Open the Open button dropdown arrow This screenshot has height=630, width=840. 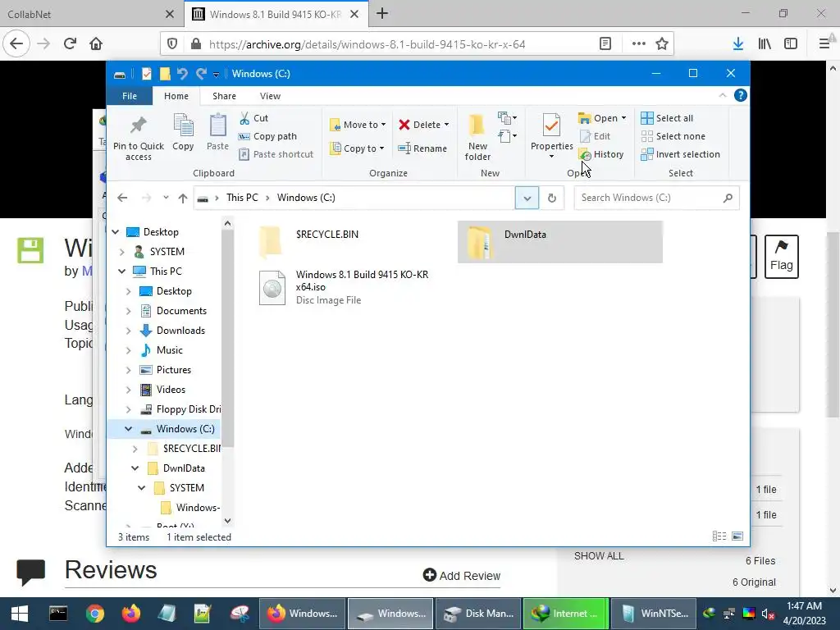[x=623, y=118]
